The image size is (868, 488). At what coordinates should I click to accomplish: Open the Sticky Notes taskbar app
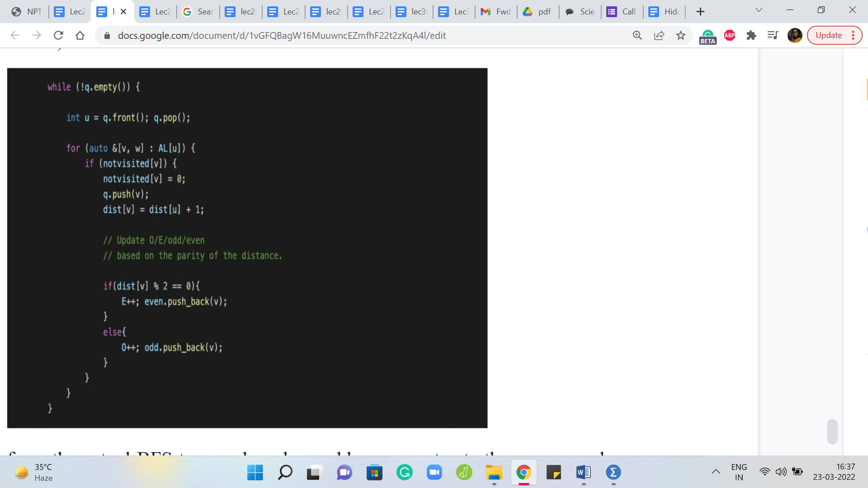[x=553, y=473]
